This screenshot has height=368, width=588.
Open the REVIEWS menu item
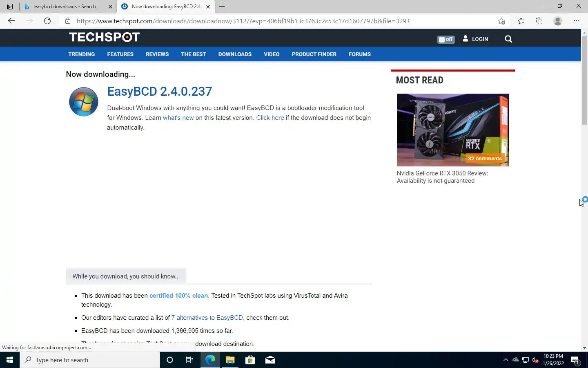click(x=157, y=54)
